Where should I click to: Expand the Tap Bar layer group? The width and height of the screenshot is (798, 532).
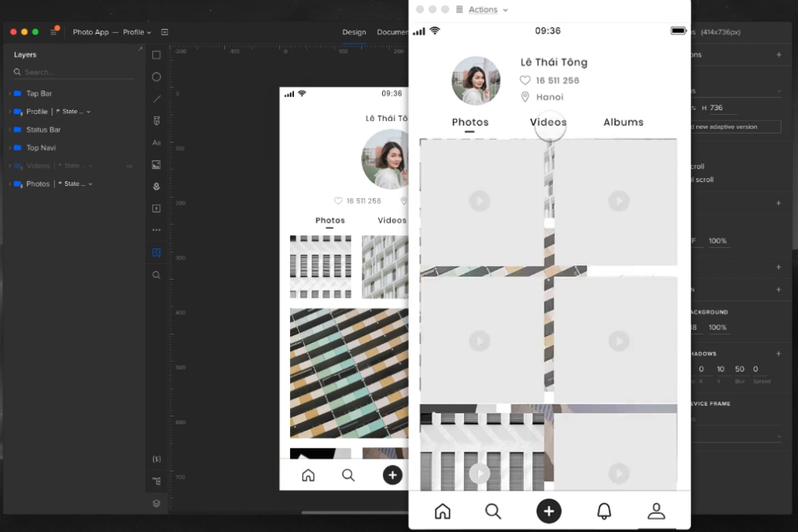pos(9,94)
